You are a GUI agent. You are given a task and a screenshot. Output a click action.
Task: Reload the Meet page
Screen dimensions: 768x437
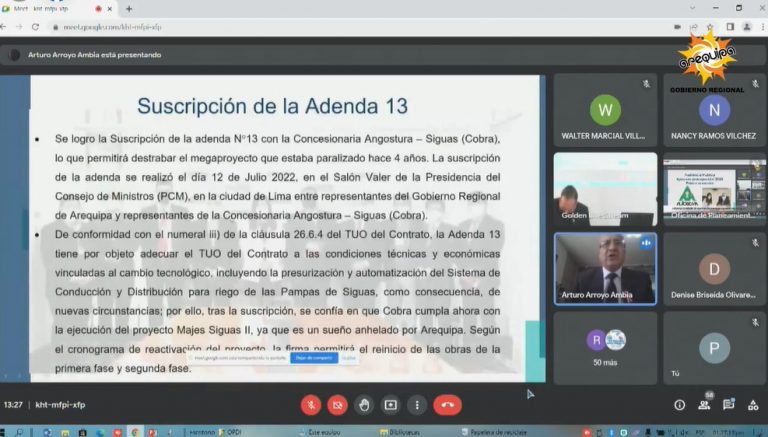(36, 27)
